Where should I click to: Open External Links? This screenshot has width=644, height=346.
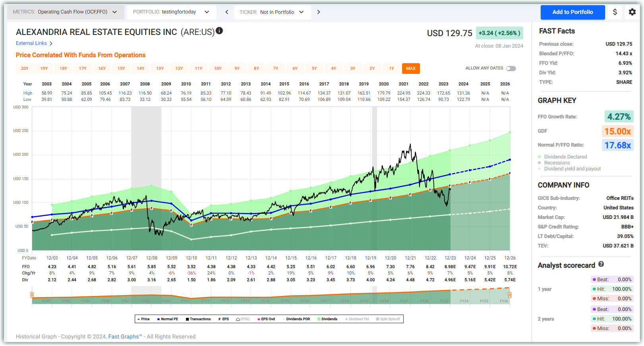click(x=34, y=43)
